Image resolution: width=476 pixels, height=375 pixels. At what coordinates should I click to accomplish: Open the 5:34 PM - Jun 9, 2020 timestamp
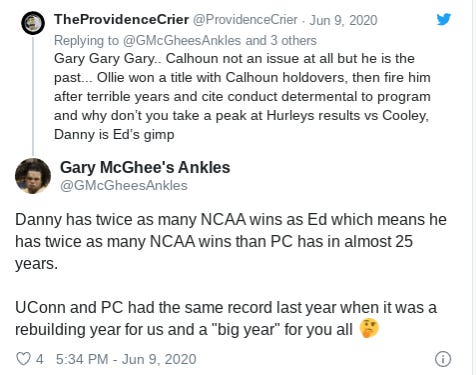[x=126, y=359]
